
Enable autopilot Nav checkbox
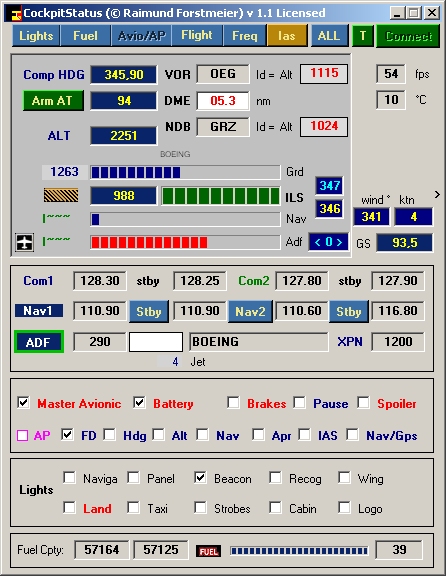(x=202, y=435)
